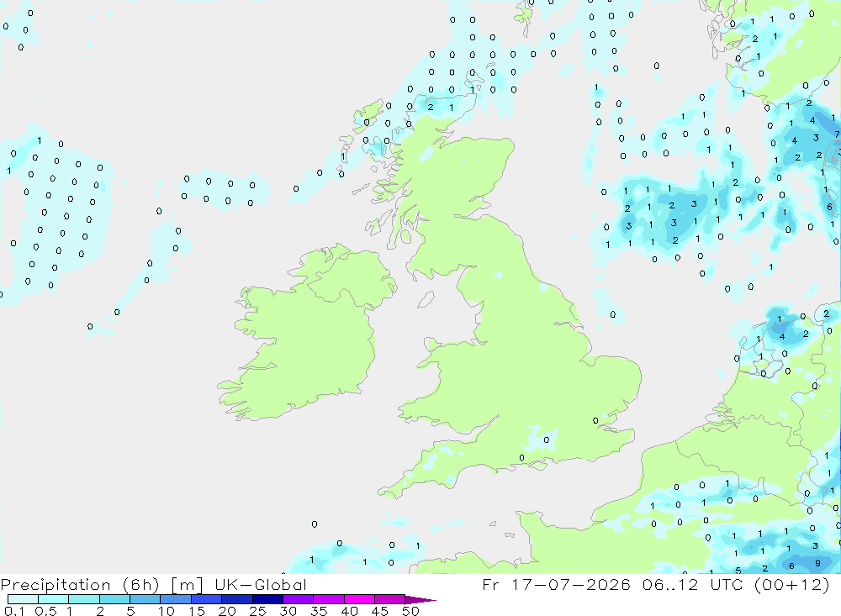Pick the 20–25 dark blue legend swatch
841x616 pixels.
tap(237, 599)
